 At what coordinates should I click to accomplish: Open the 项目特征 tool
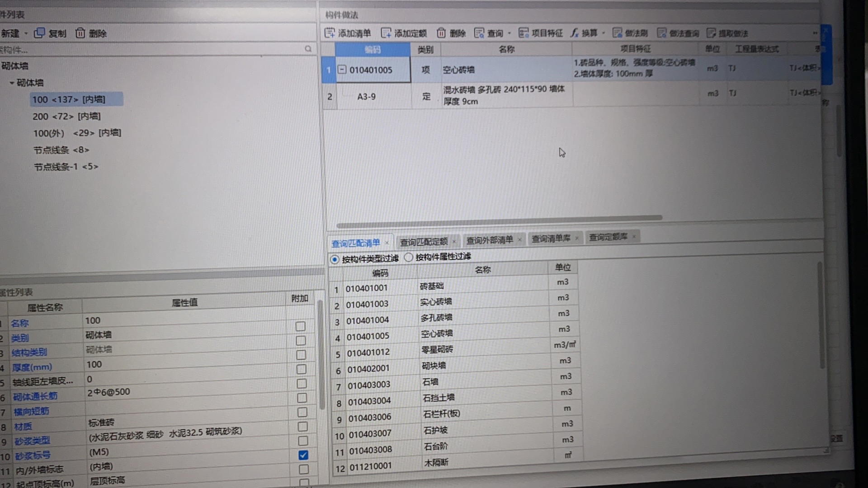pos(541,33)
